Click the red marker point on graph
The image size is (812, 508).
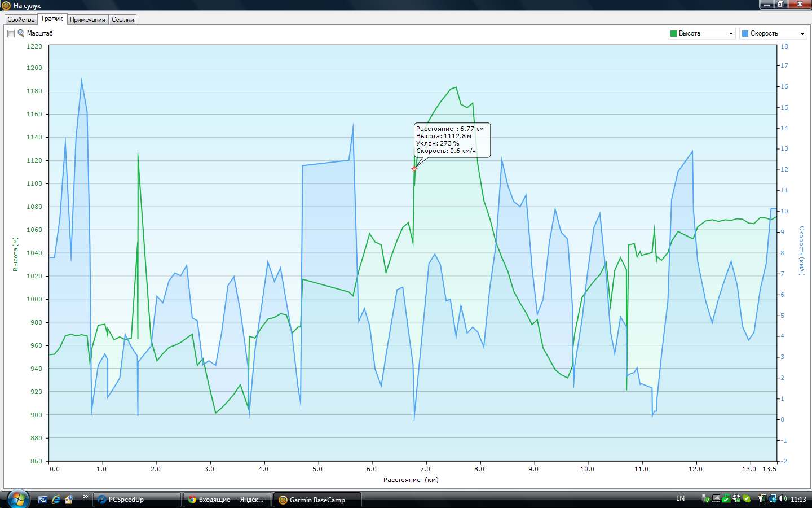414,169
